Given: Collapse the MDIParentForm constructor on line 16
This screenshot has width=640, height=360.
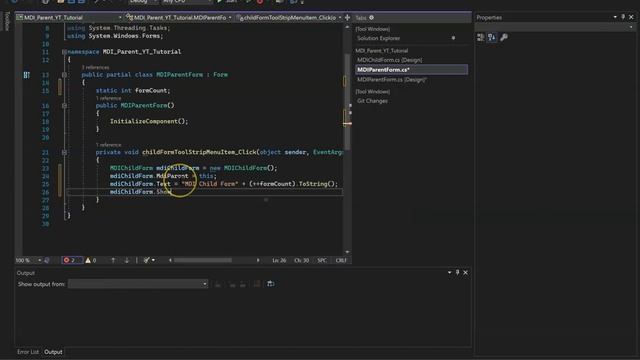Looking at the screenshot, I should (64, 106).
